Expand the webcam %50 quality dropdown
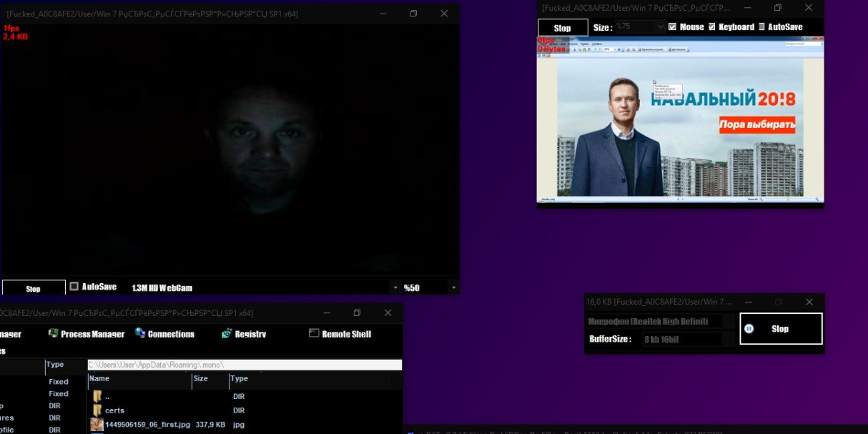The height and width of the screenshot is (434, 868). [x=452, y=287]
